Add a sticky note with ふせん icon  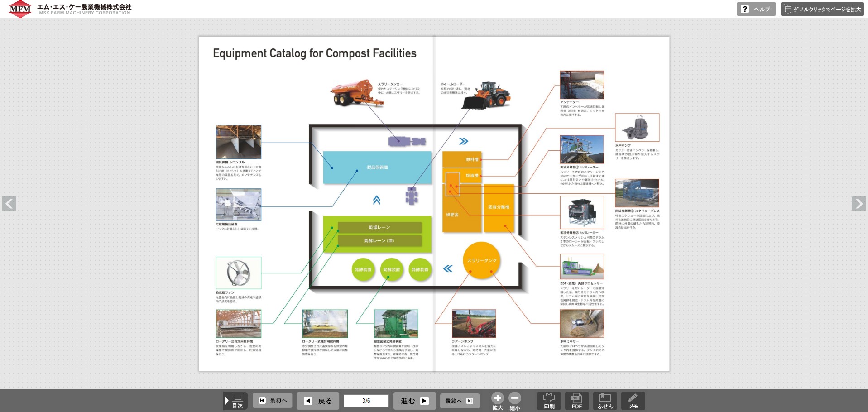click(x=605, y=401)
